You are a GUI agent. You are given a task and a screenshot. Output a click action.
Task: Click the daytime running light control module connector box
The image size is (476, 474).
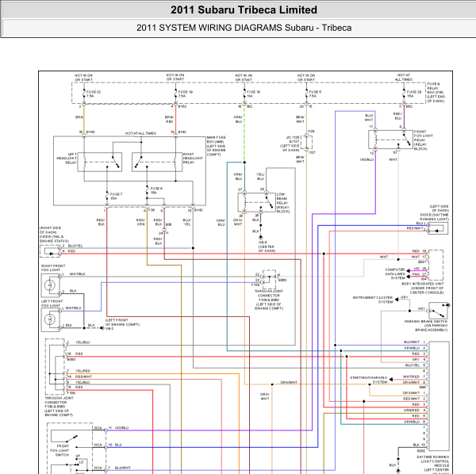pyautogui.click(x=439, y=396)
